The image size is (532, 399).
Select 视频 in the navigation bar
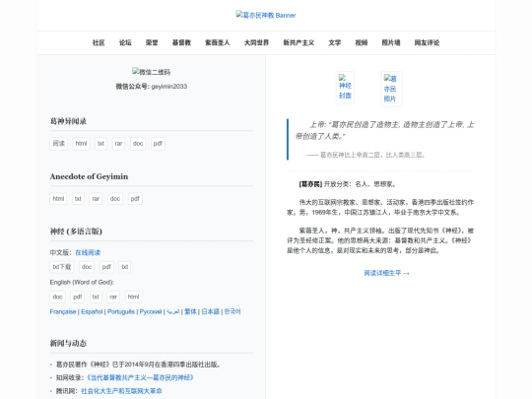pos(362,42)
